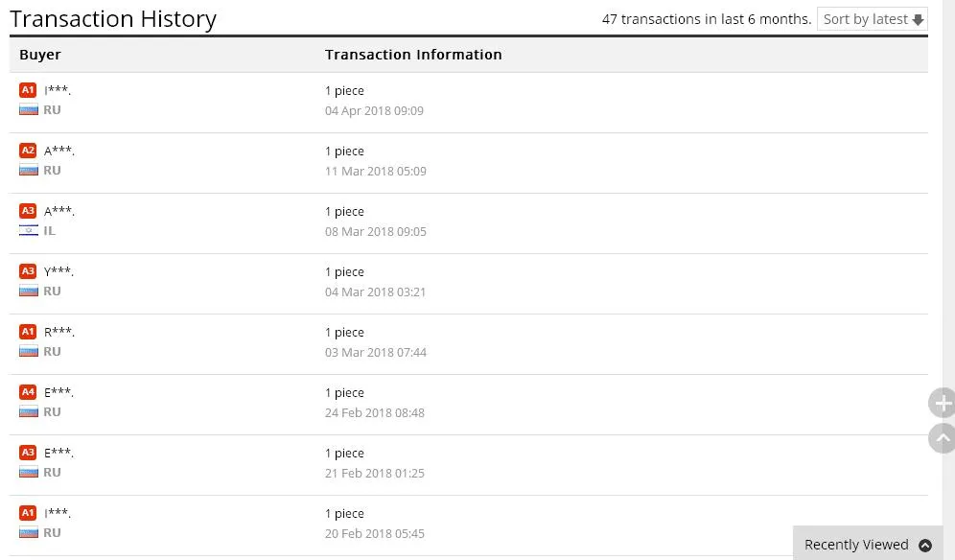Click the A4 level badge next to E***.
Screen dimensions: 955x560
point(28,392)
